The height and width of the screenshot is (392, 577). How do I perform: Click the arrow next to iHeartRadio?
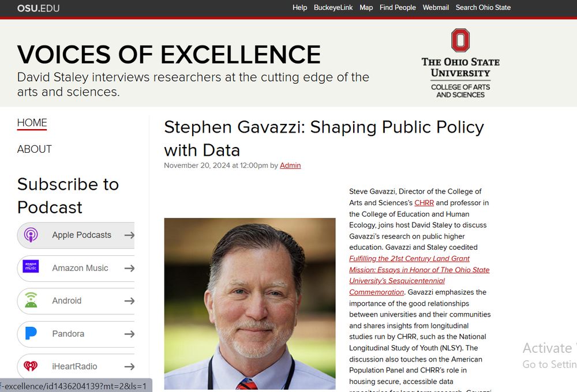click(x=129, y=367)
